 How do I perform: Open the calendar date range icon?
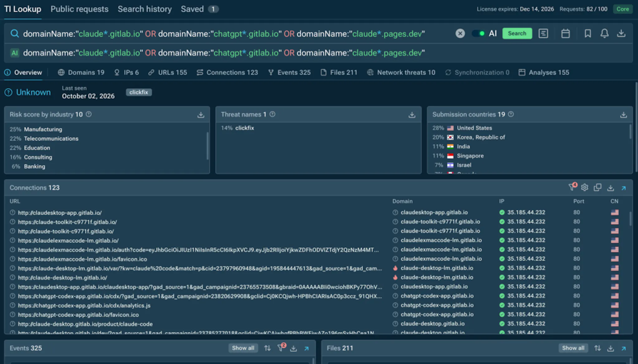tap(565, 33)
